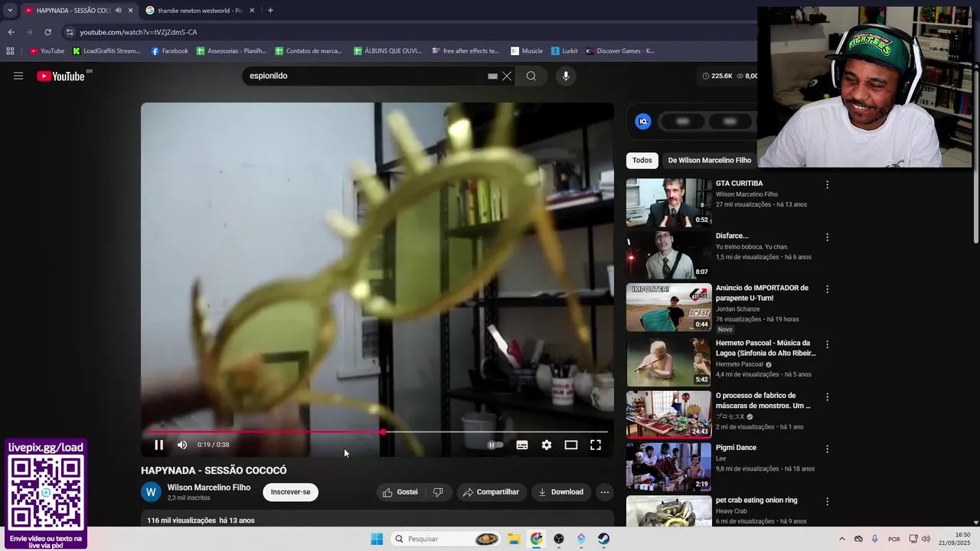
Task: Clear the search text with the X
Action: [507, 76]
